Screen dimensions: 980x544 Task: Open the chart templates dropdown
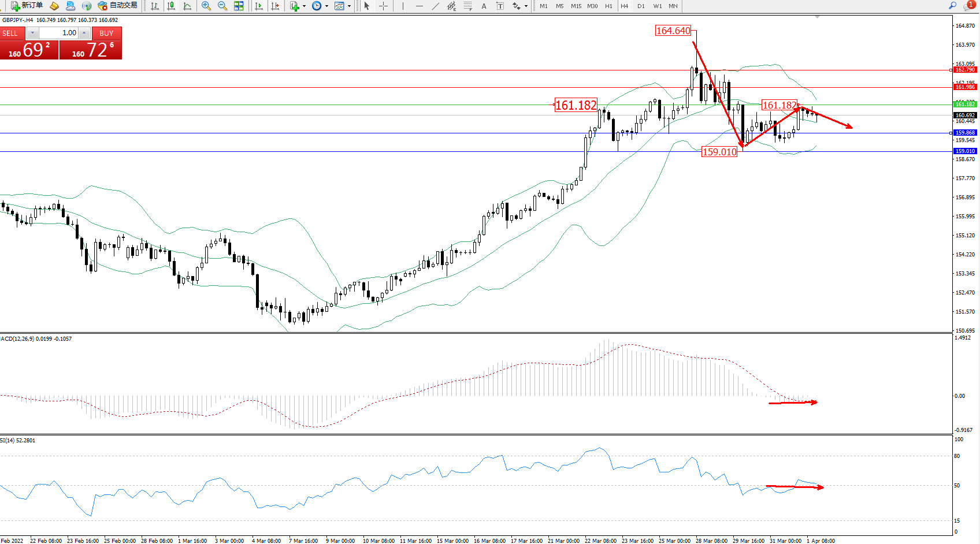(349, 6)
